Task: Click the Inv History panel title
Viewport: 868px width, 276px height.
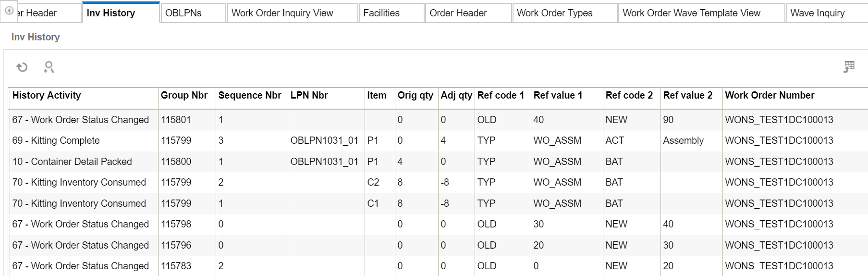Action: (x=36, y=37)
